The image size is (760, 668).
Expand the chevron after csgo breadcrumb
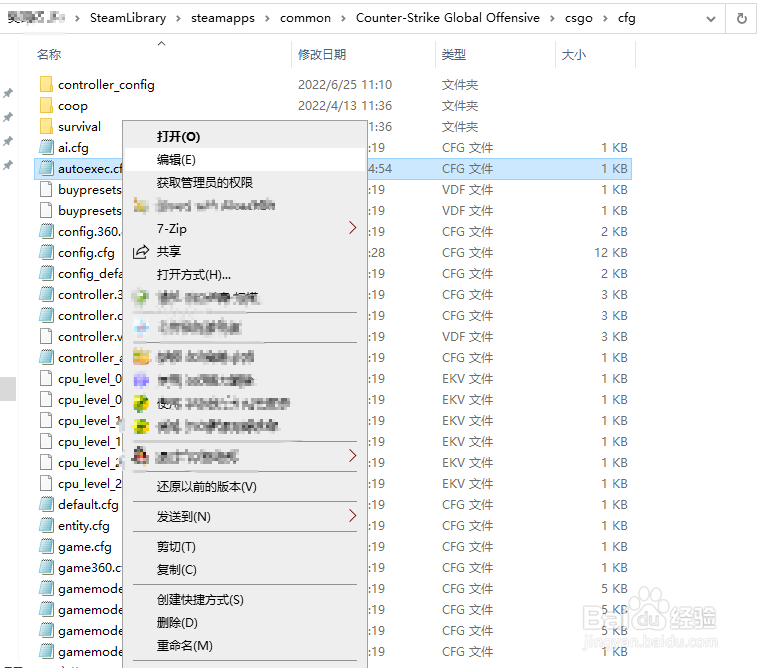(x=605, y=19)
